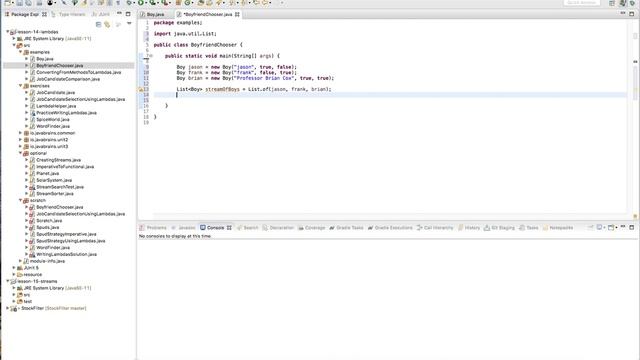
Task: Collapse the examples package
Action: 20,52
